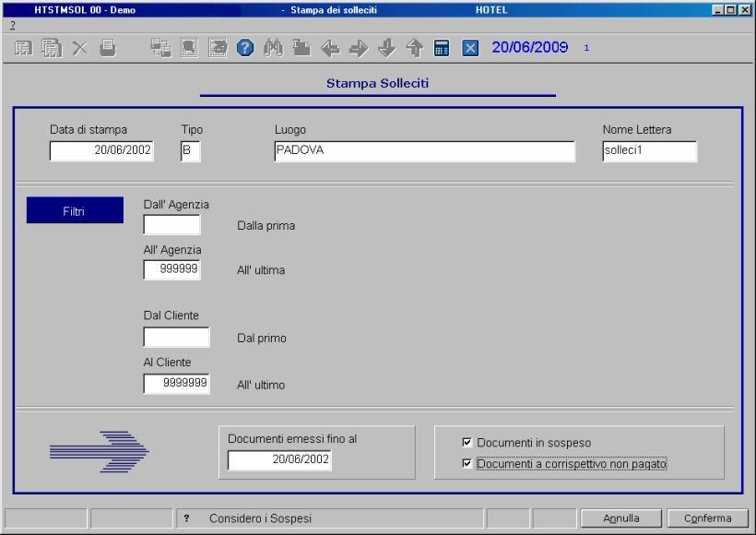
Task: Click the blue X exit toolbar icon
Action: pos(469,47)
